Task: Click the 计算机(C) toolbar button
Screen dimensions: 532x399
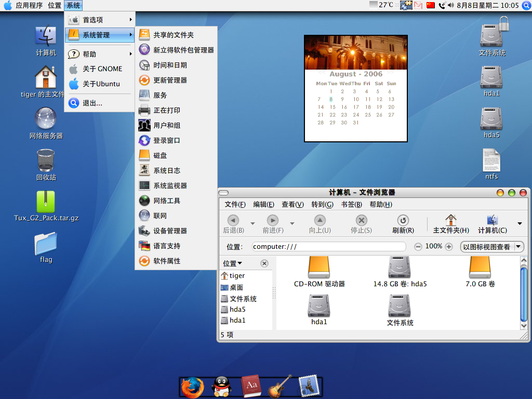Action: click(x=493, y=224)
